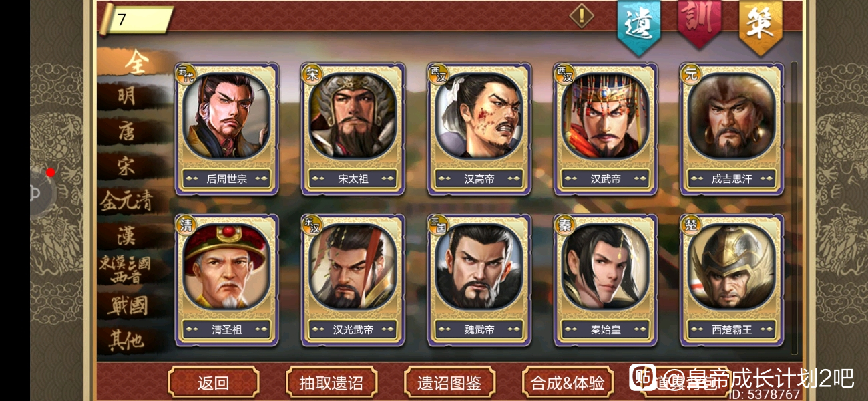Select the 西楚霸王 portrait card
The image size is (868, 401).
732,280
